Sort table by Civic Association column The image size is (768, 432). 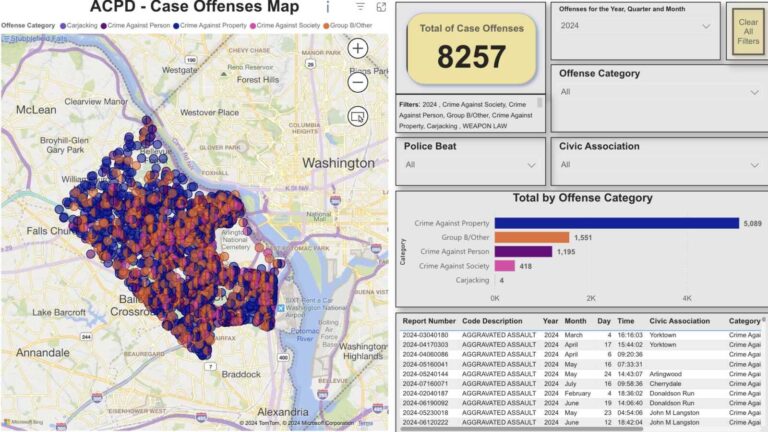[679, 321]
